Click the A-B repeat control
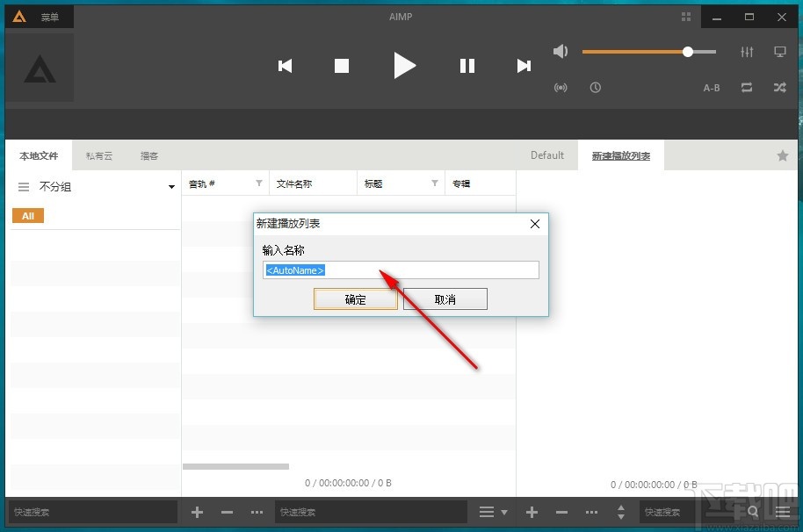Viewport: 803px width, 532px height. click(711, 88)
